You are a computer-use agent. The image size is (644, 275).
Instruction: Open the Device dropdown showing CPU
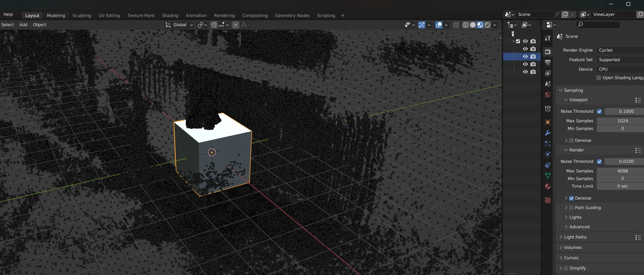click(x=620, y=69)
